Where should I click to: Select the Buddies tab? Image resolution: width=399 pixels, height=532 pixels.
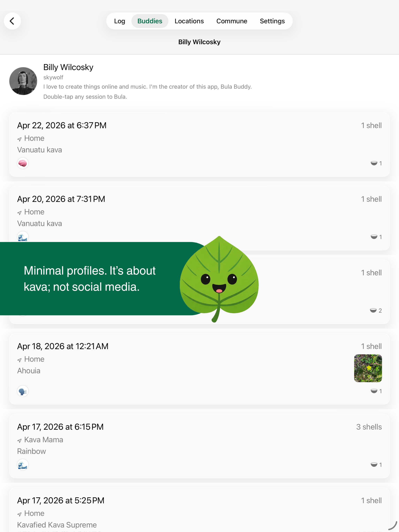(150, 21)
